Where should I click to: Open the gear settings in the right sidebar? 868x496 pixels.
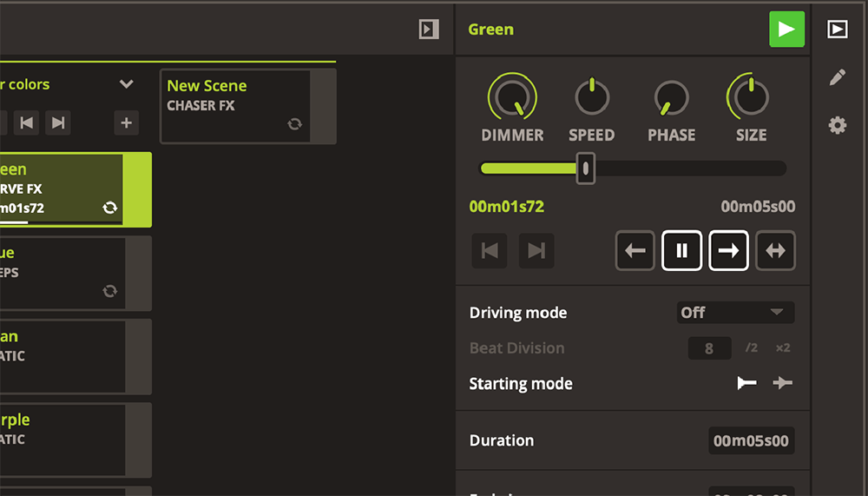[837, 126]
